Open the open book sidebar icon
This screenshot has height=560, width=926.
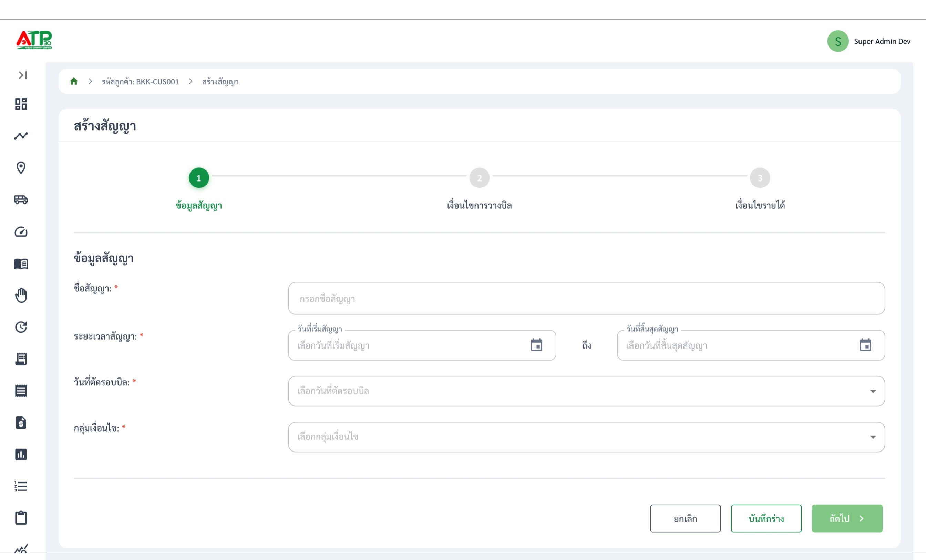[21, 263]
